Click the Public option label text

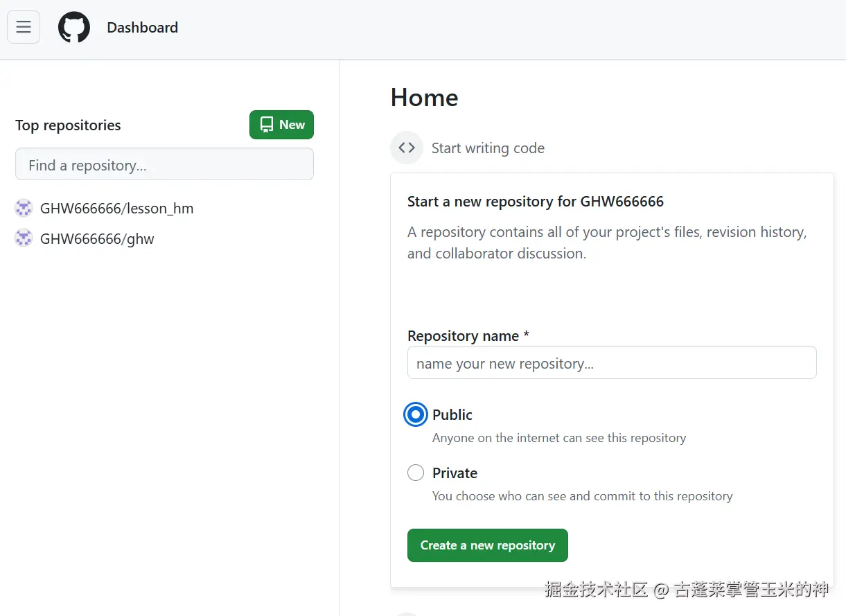452,415
